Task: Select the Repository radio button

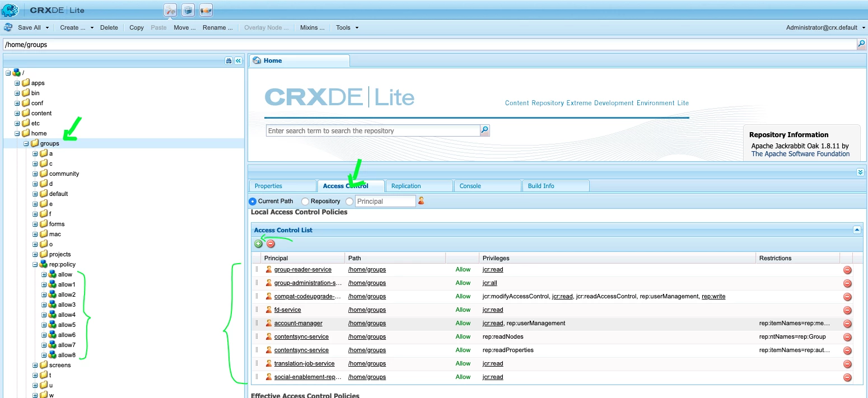Action: click(x=305, y=201)
